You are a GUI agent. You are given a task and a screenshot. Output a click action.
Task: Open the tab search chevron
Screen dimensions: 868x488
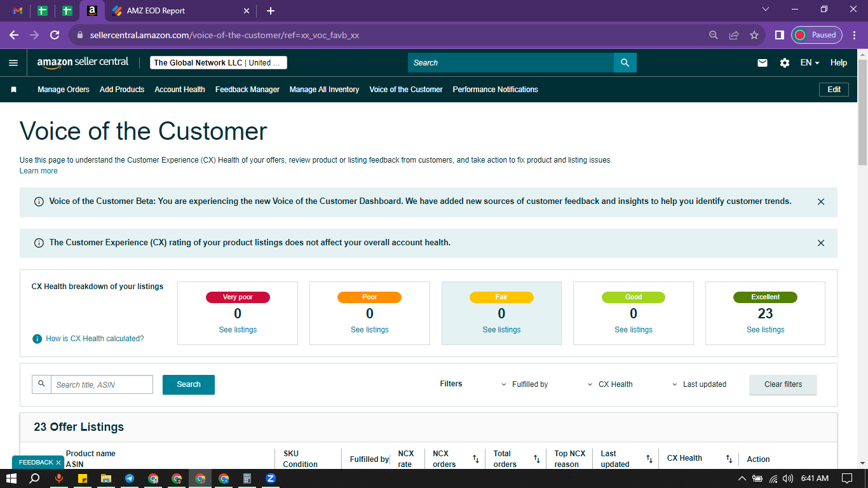click(x=765, y=9)
